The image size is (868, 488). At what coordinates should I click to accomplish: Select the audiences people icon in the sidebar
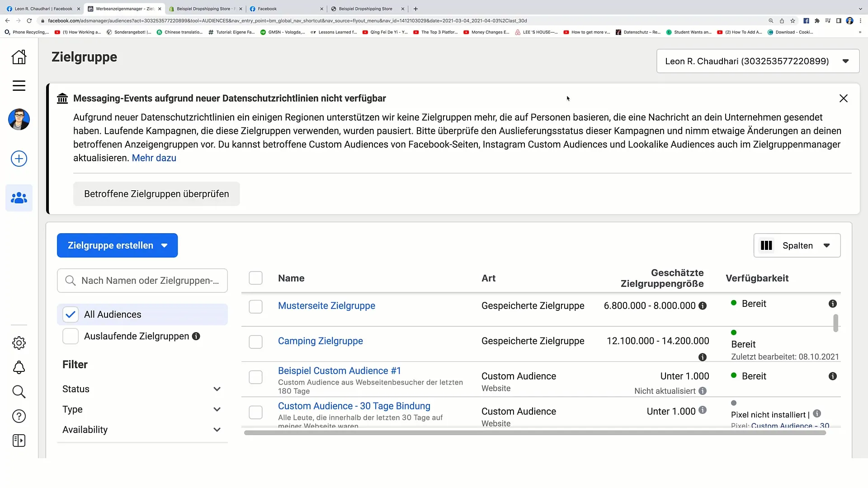pos(19,198)
